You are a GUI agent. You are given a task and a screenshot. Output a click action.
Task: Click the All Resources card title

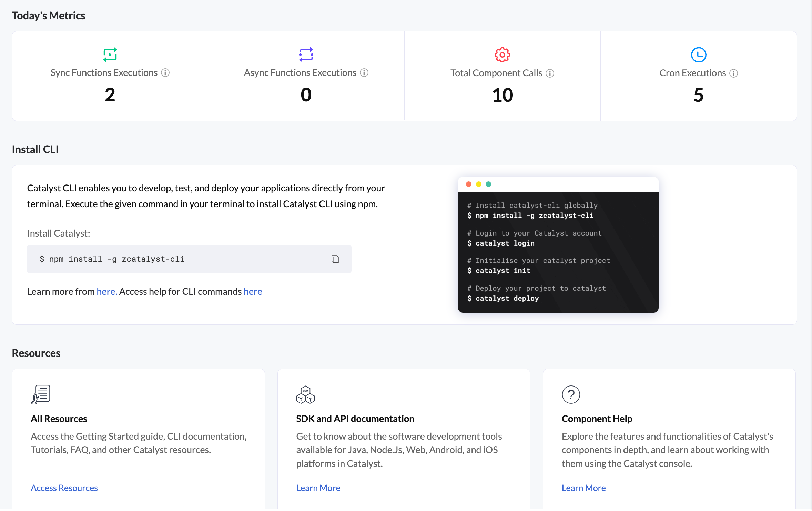(59, 419)
